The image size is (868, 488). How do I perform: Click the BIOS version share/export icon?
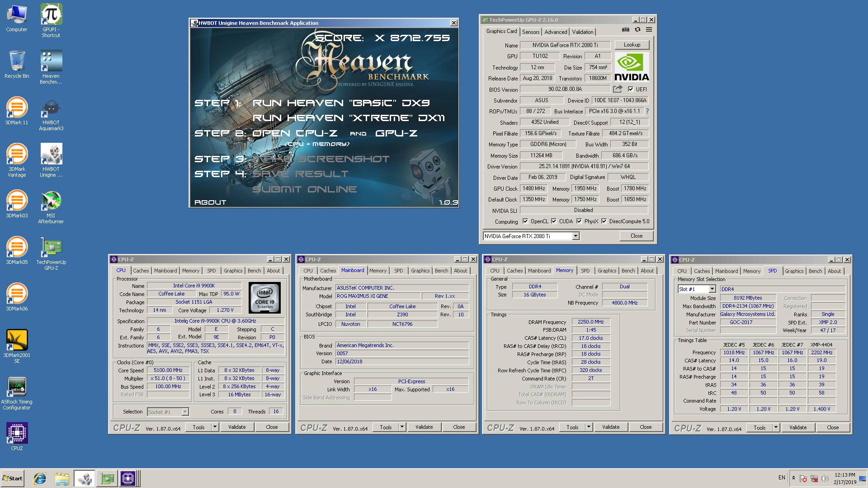[618, 89]
